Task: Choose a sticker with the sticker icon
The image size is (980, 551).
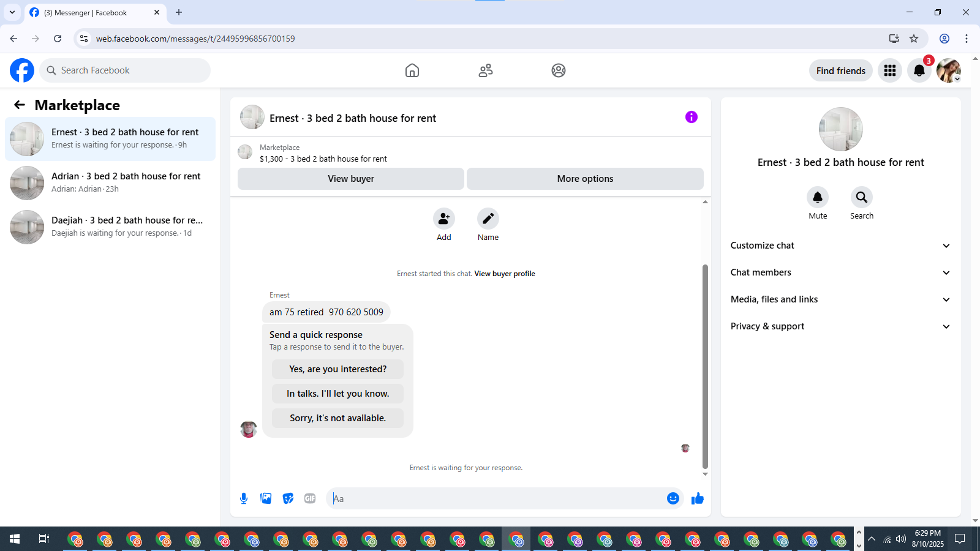Action: point(288,498)
